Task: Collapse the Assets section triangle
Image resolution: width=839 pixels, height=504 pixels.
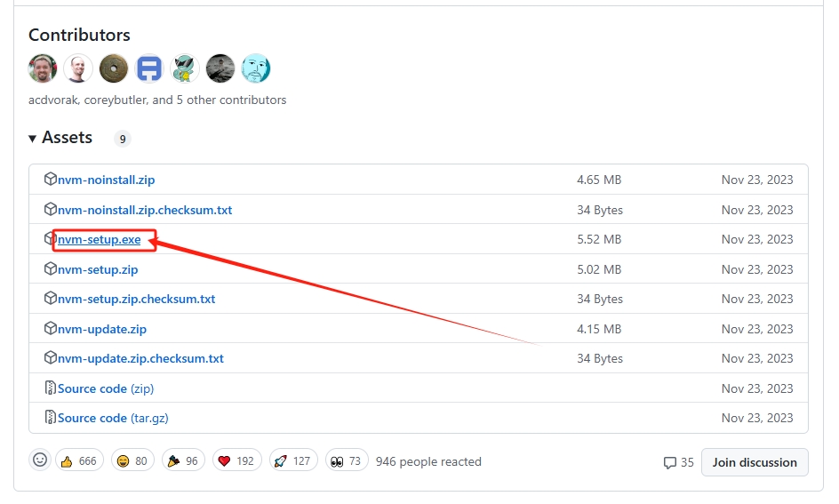Action: pyautogui.click(x=33, y=138)
